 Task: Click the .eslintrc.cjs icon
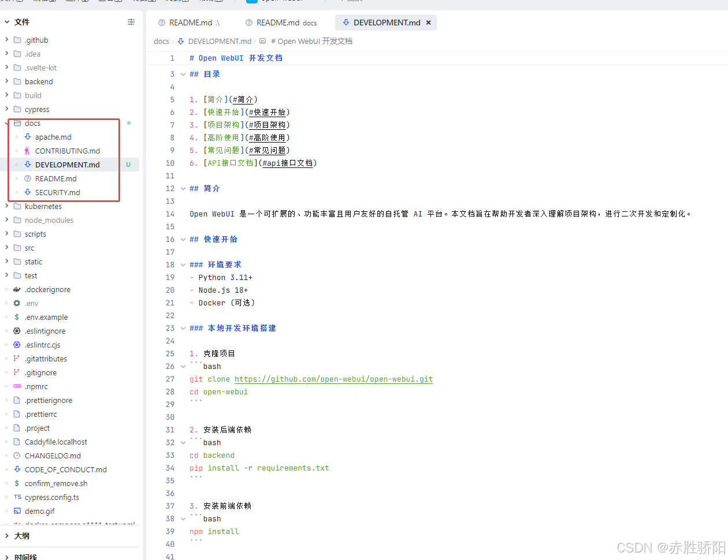point(17,345)
